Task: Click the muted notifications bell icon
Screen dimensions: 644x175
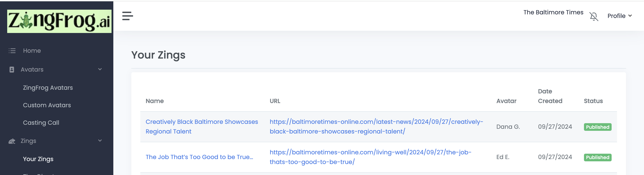Action: coord(594,16)
